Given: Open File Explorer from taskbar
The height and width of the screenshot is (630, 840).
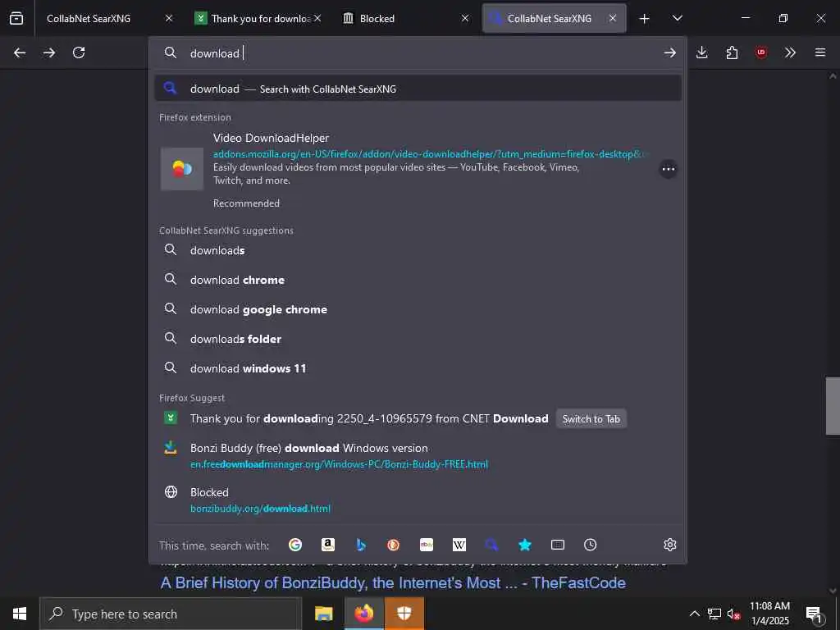Looking at the screenshot, I should click(x=323, y=614).
